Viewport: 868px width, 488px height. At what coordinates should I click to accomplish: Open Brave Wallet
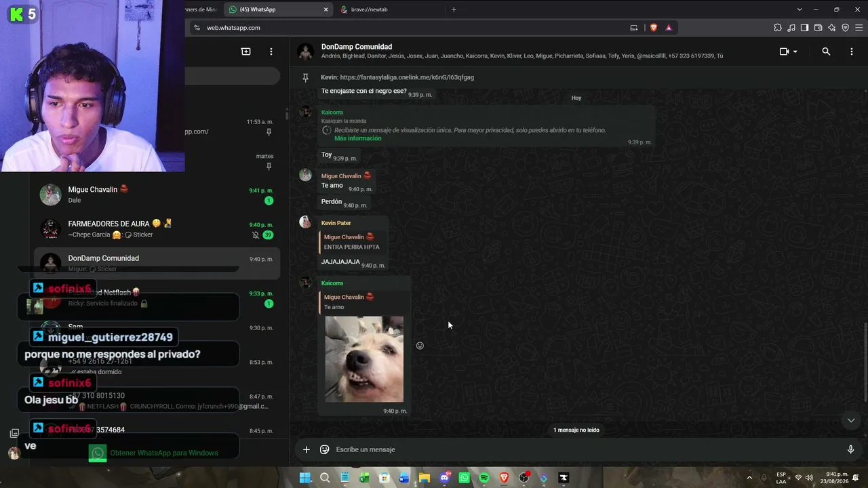click(818, 28)
